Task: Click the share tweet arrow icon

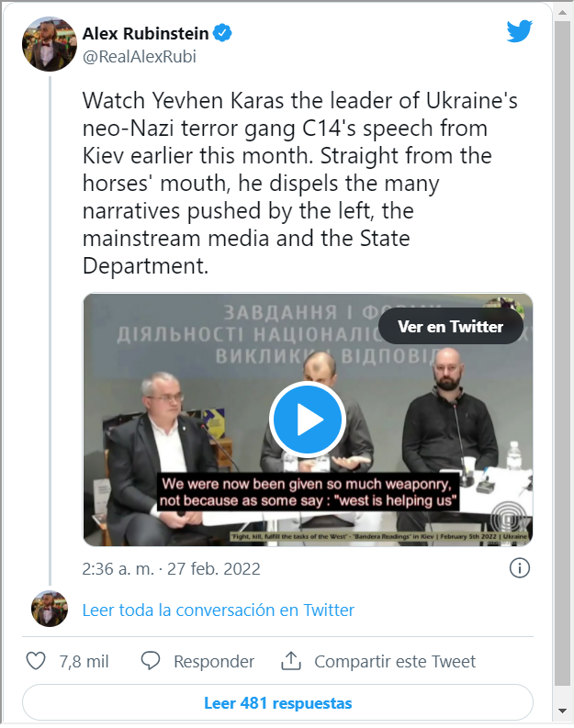Action: [x=291, y=661]
